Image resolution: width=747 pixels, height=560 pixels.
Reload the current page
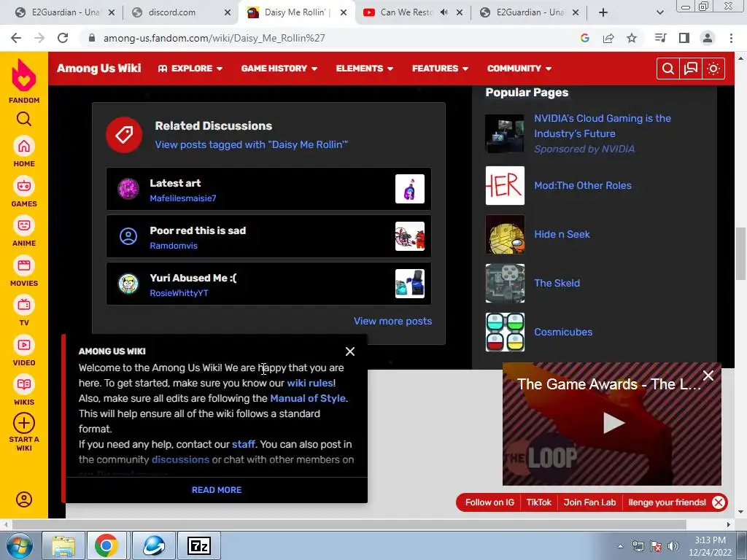point(63,38)
